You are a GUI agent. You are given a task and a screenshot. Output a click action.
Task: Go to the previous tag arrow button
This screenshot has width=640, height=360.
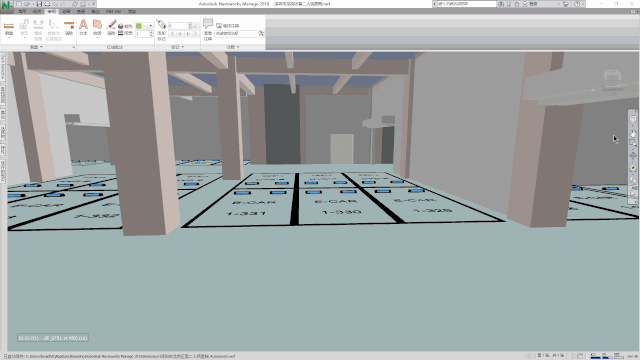tap(180, 34)
